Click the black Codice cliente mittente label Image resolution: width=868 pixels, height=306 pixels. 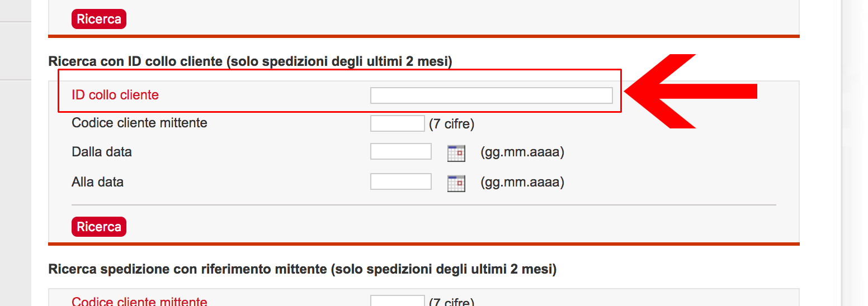tap(139, 123)
